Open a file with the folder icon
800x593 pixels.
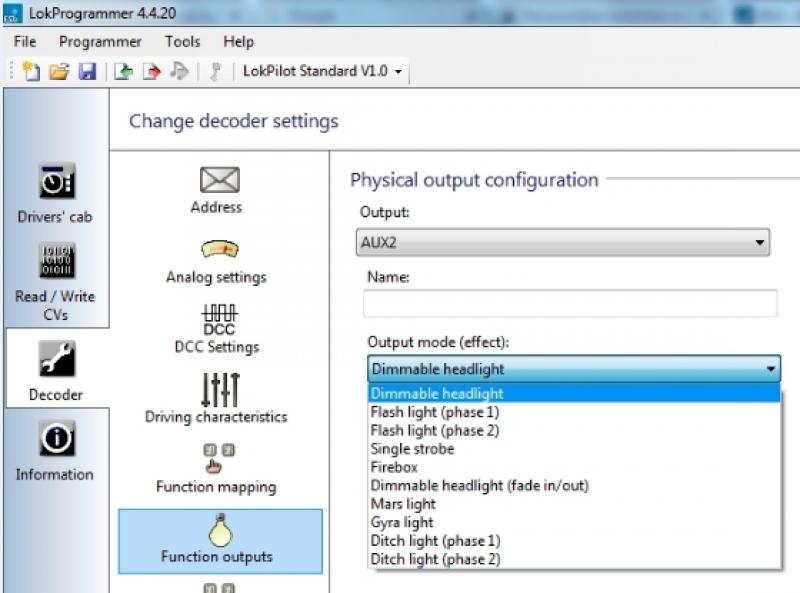coord(59,71)
